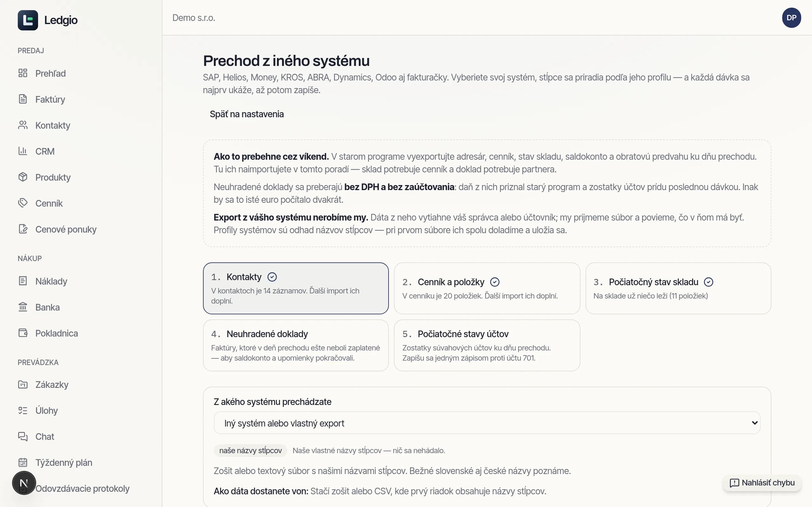Go back via Späť na nastavenia
812x507 pixels.
point(247,114)
